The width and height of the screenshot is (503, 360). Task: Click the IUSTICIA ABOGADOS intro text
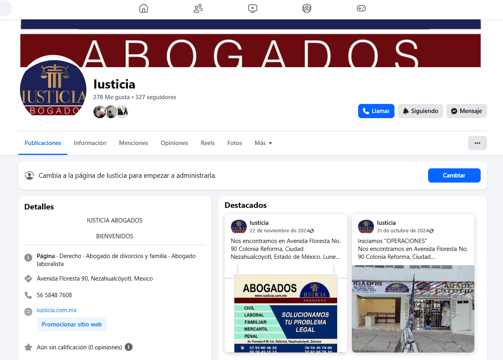coord(115,220)
